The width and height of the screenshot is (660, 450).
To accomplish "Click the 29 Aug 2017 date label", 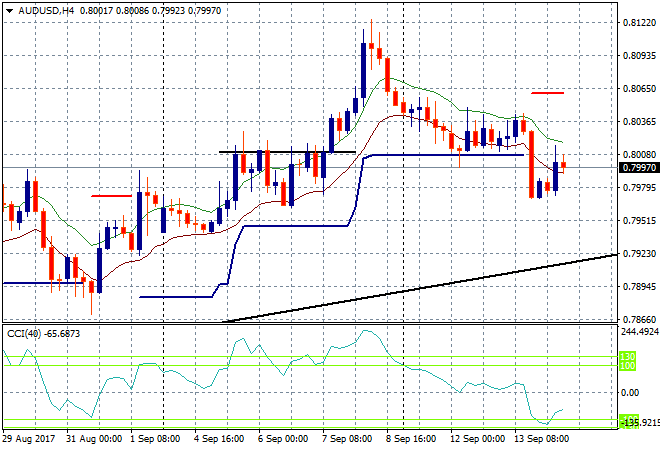I will coord(29,439).
